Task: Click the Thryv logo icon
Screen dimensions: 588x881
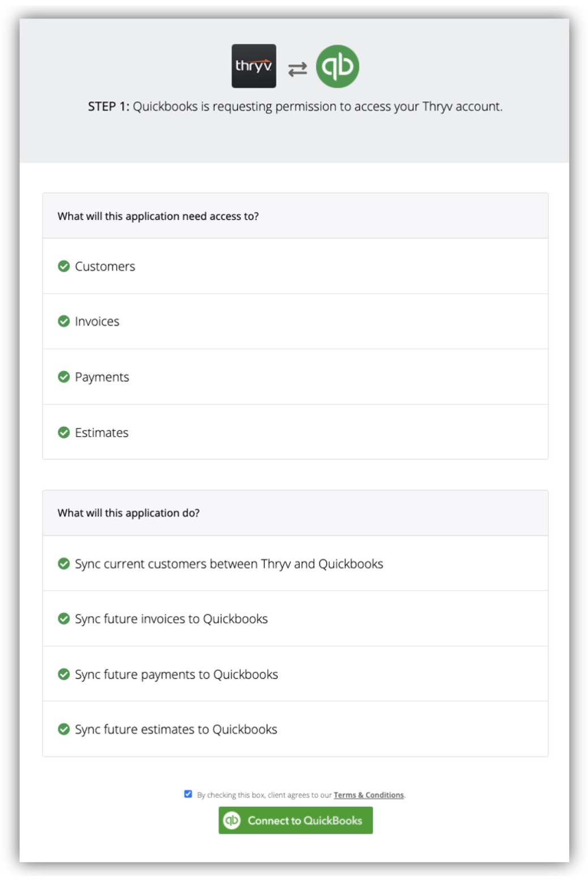Action: (x=254, y=66)
